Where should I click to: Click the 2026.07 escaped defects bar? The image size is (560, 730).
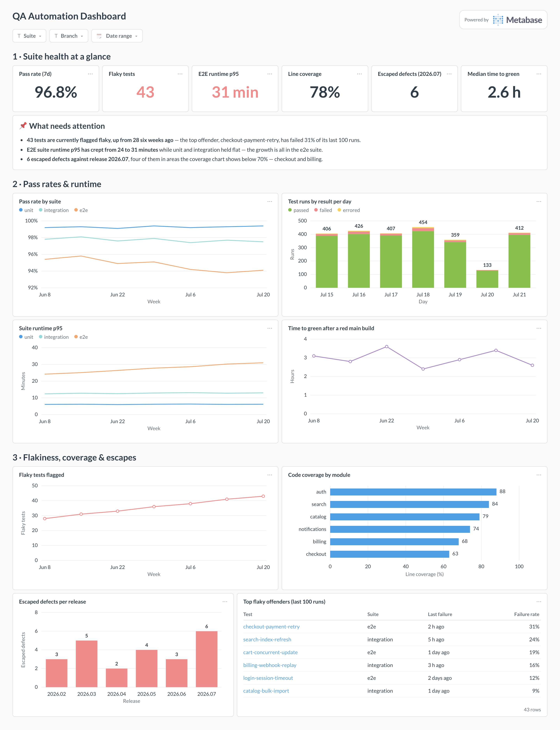point(206,659)
